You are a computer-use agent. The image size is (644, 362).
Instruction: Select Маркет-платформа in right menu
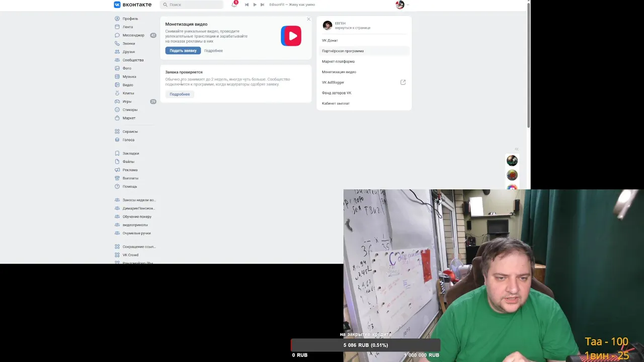coord(364,61)
